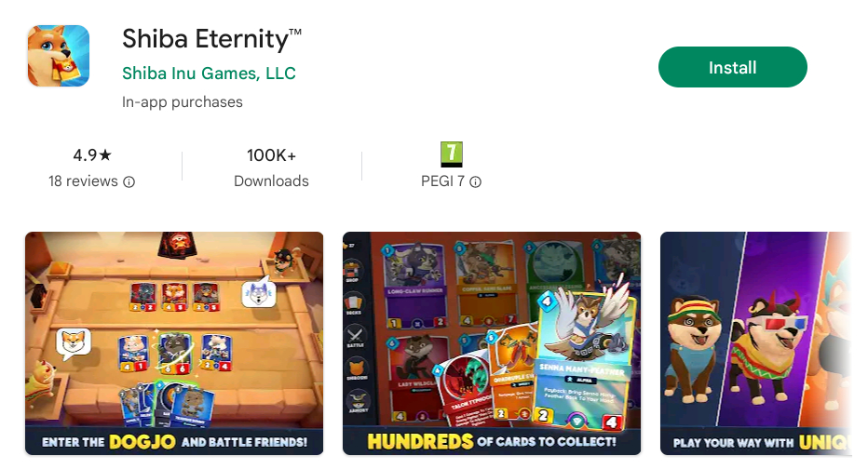Open the PEGI 7 info icon
The width and height of the screenshot is (868, 469).
tap(476, 182)
